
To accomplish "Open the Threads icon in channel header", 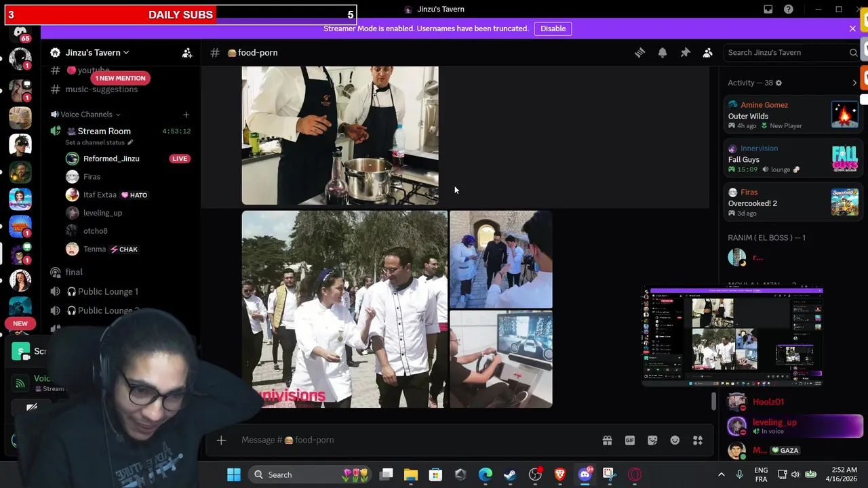I will coord(639,52).
